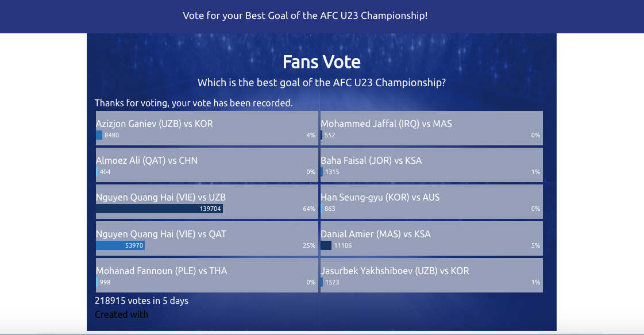Viewport: 644px width, 335px height.
Task: Choose the Almoez Ali (QAT) vs CHN entry
Action: [x=207, y=165]
